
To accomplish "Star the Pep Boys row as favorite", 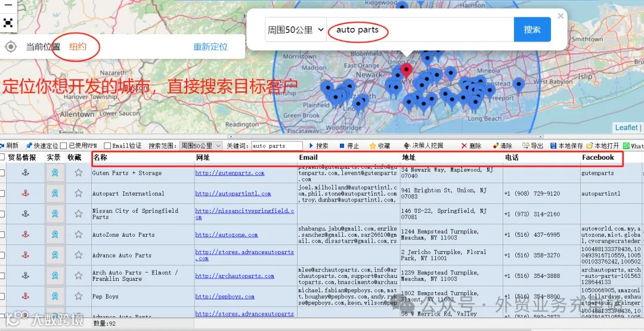I will click(79, 296).
